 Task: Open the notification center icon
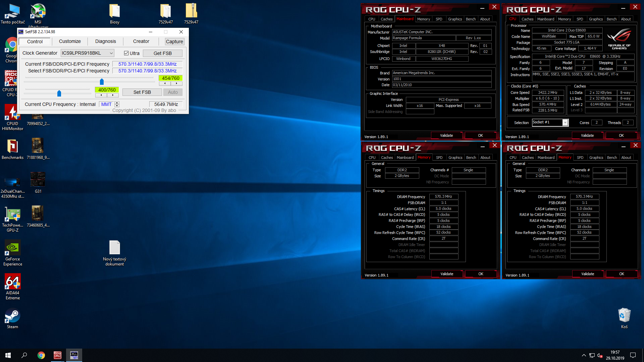pos(633,355)
